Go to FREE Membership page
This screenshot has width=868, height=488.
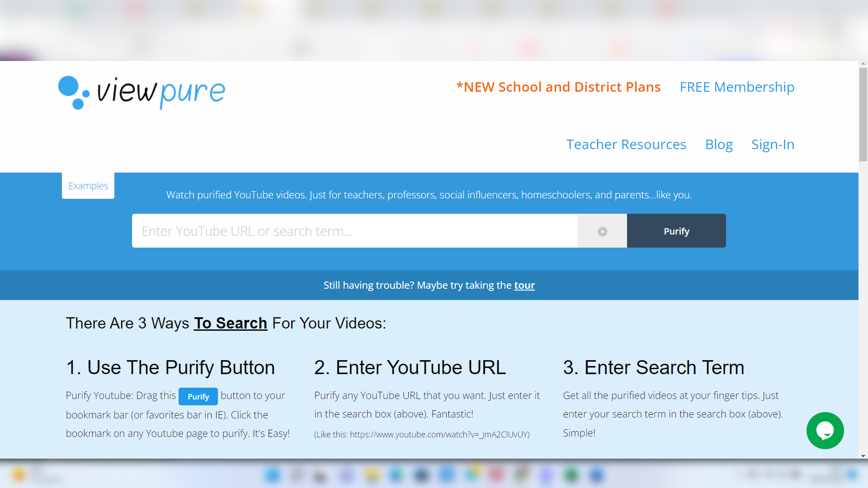click(736, 87)
